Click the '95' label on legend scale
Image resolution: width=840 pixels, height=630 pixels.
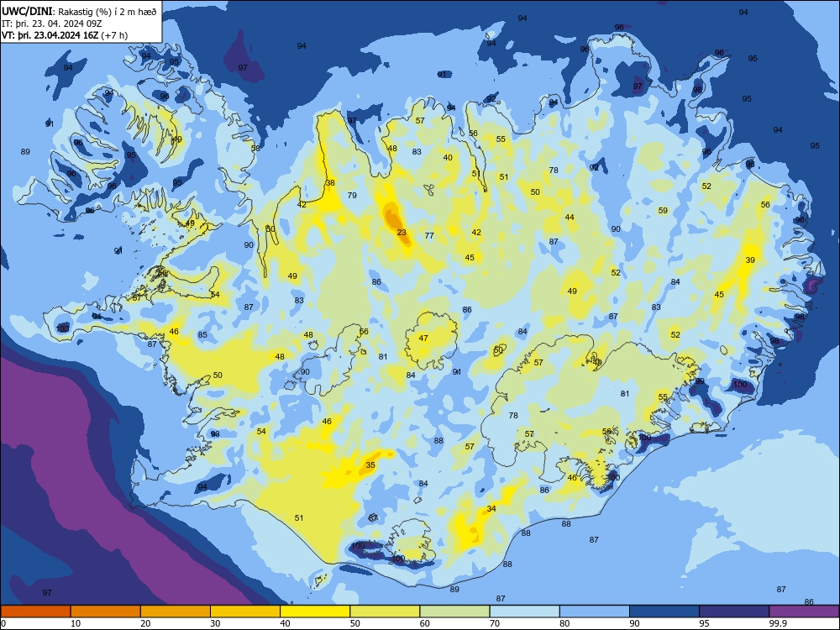click(x=704, y=623)
